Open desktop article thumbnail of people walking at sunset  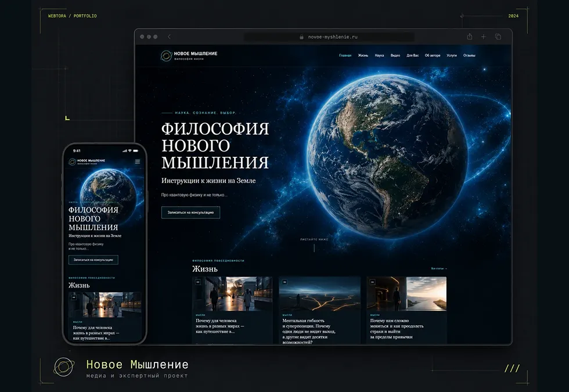(232, 294)
